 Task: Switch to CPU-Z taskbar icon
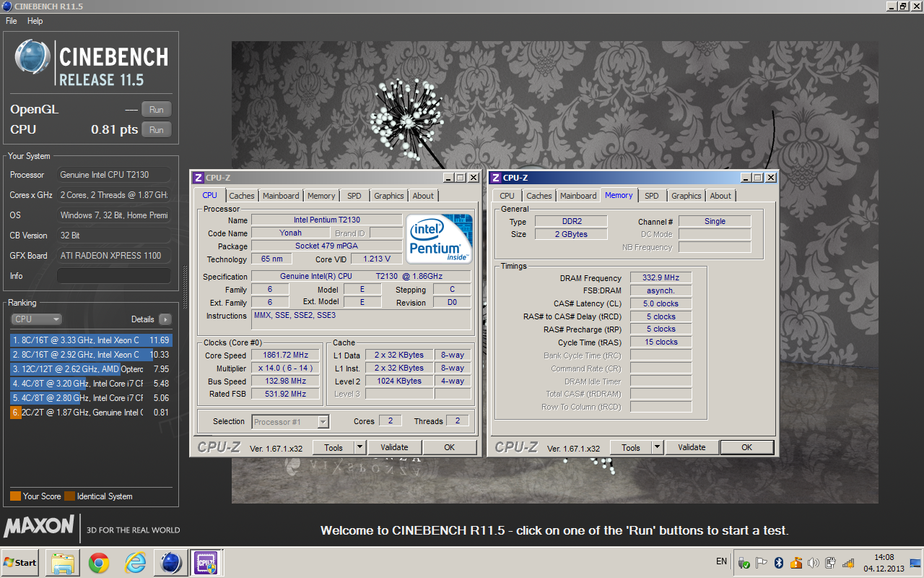click(x=205, y=562)
